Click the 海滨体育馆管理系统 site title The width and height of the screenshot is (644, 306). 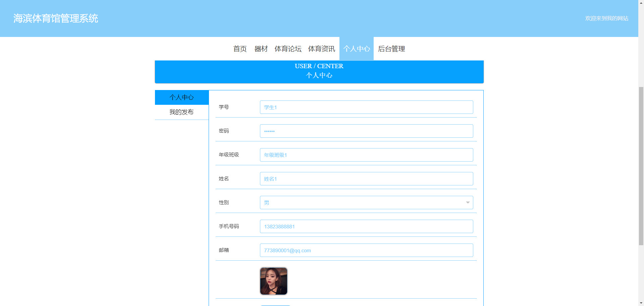coord(56,18)
